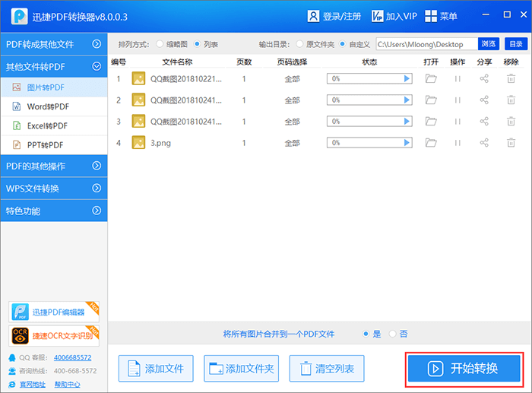Open 捷速OCR文字识别 promotion banner
The height and width of the screenshot is (393, 532).
pyautogui.click(x=54, y=336)
